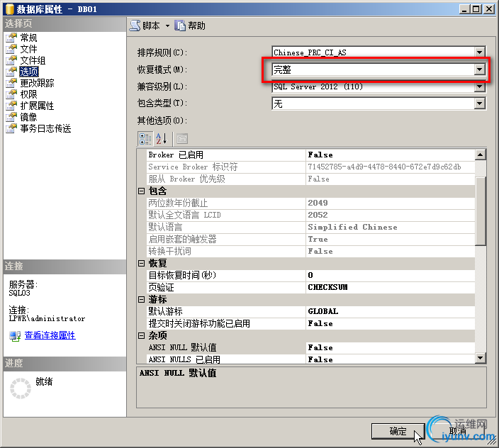Image resolution: width=499 pixels, height=448 pixels.
Task: Click the 默认游标 GLOBAL value
Action: coord(390,311)
